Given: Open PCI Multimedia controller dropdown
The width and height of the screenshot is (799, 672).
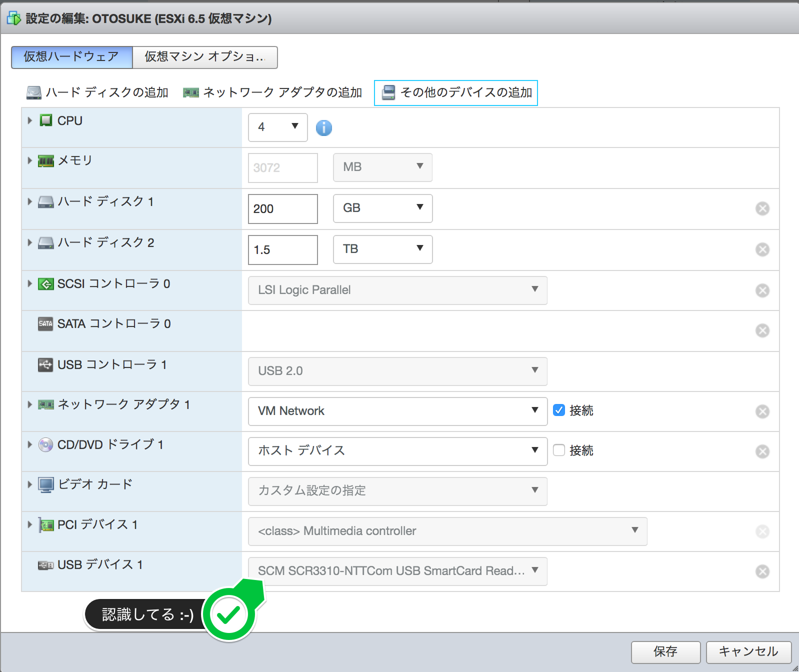Looking at the screenshot, I should pyautogui.click(x=448, y=531).
